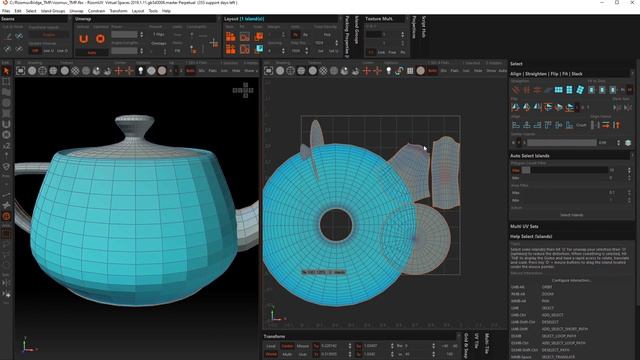Click the Hide button in UV viewport toolbar

point(478,71)
